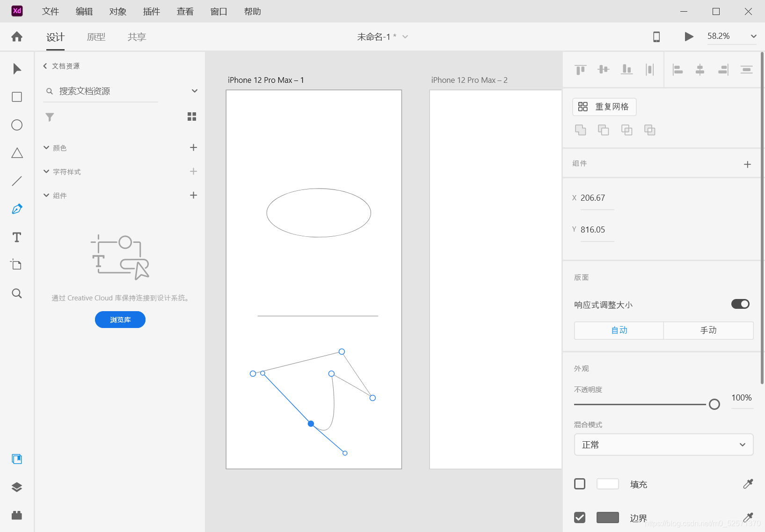Switch to the 原型 tab
Image resolution: width=765 pixels, height=532 pixels.
coord(96,36)
